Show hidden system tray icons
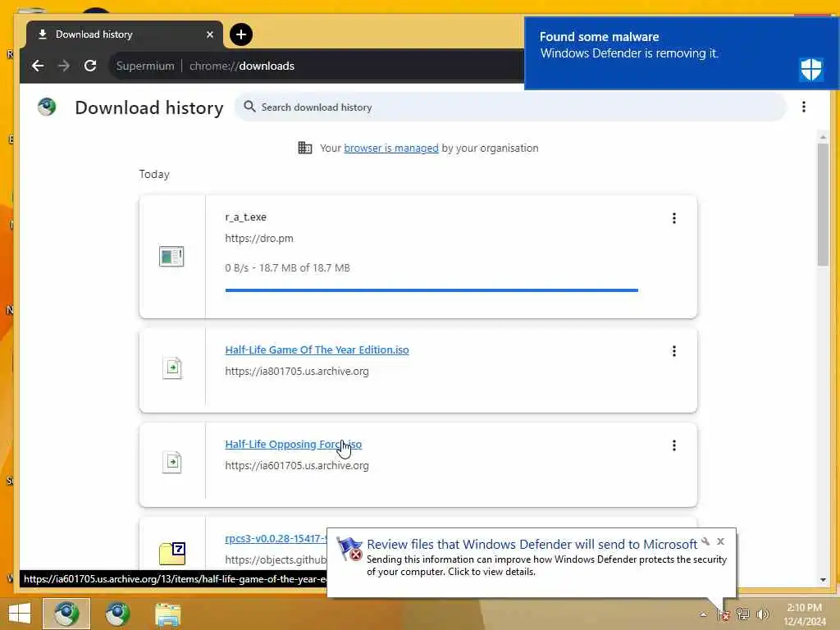Viewport: 840px width, 630px height. click(x=703, y=614)
